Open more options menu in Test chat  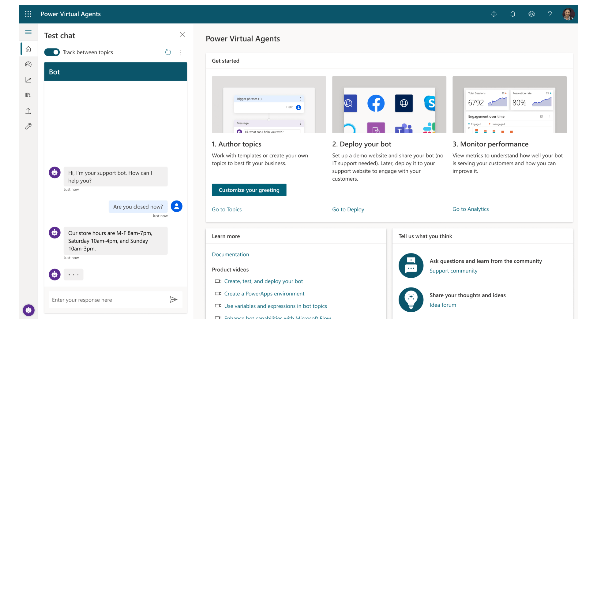(x=180, y=52)
